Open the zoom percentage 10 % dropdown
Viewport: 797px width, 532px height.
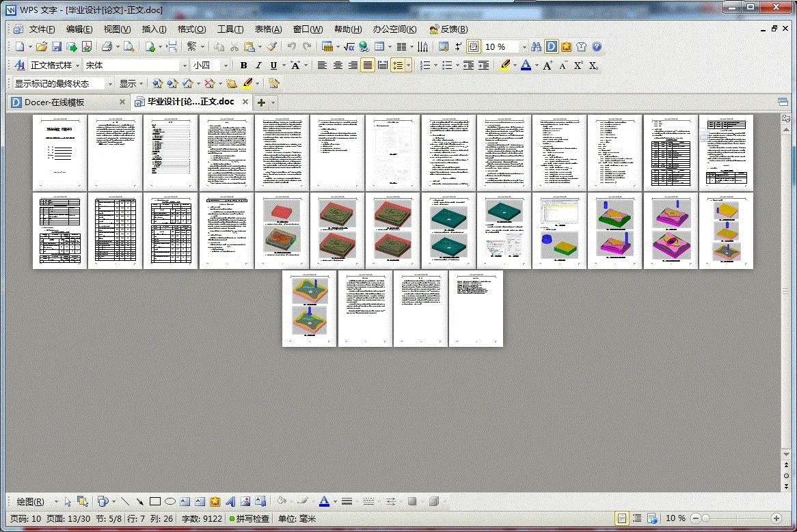(524, 46)
